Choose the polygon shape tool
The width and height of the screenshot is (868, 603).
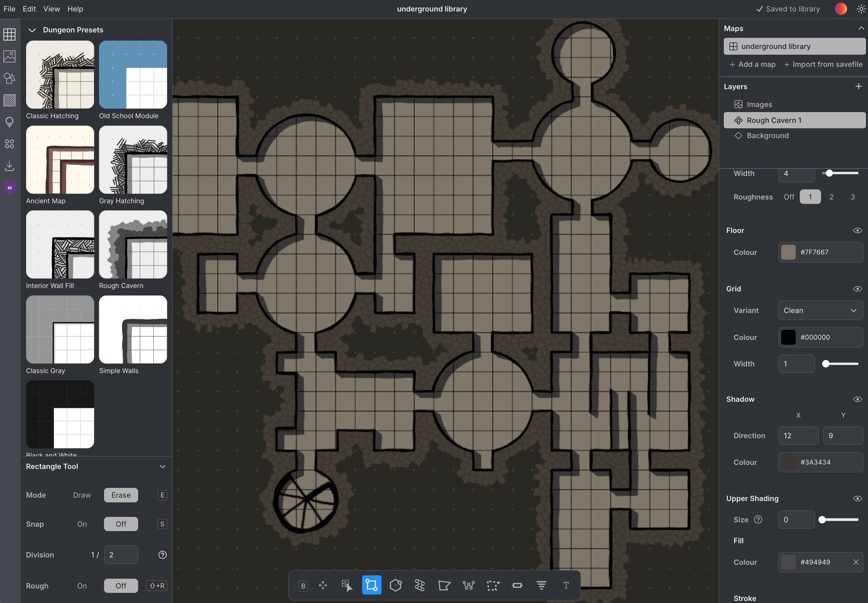[395, 586]
